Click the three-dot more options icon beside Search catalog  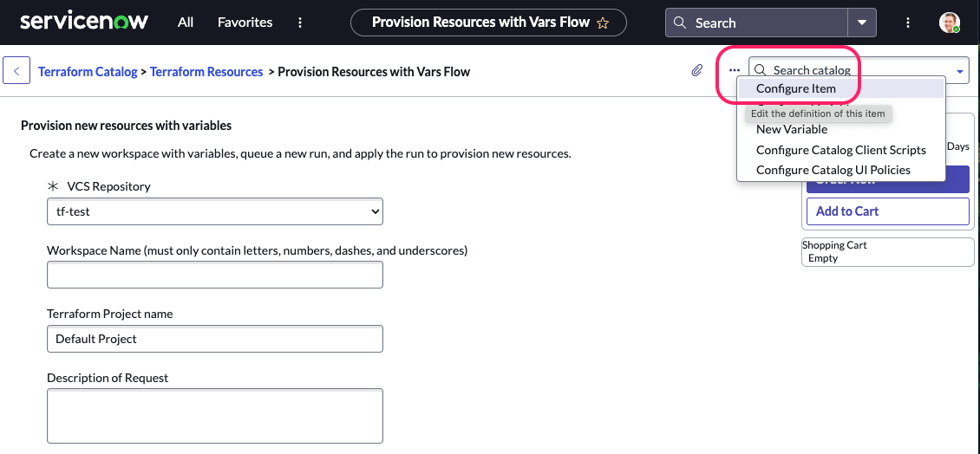point(735,71)
